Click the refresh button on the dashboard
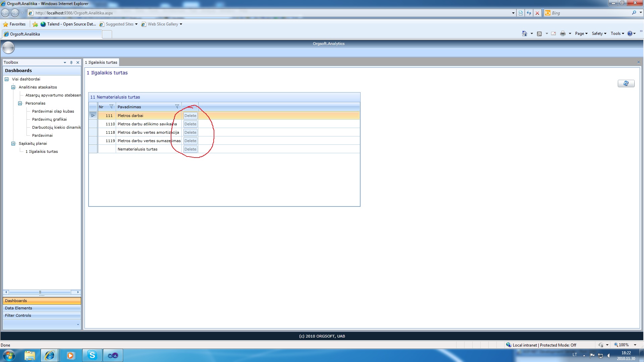 point(626,83)
